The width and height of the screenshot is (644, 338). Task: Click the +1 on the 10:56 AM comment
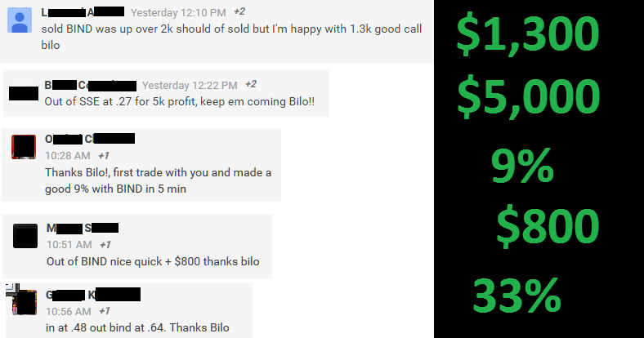(x=105, y=311)
